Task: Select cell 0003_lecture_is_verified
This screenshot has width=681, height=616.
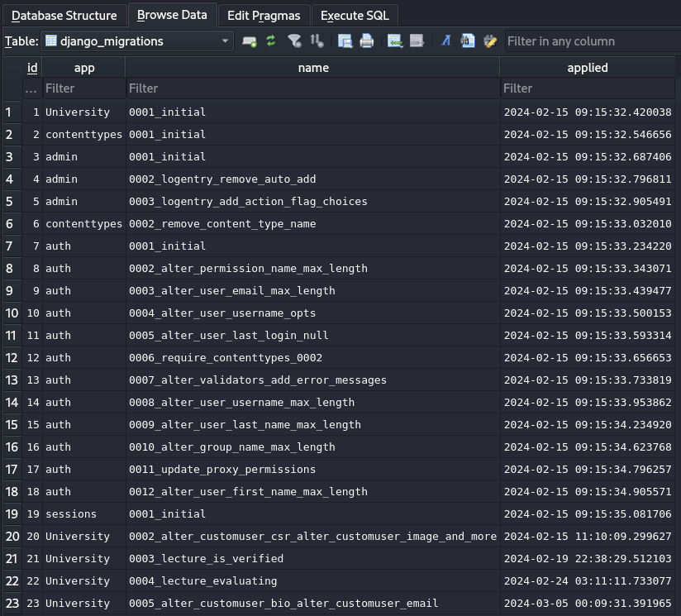Action: pos(313,559)
